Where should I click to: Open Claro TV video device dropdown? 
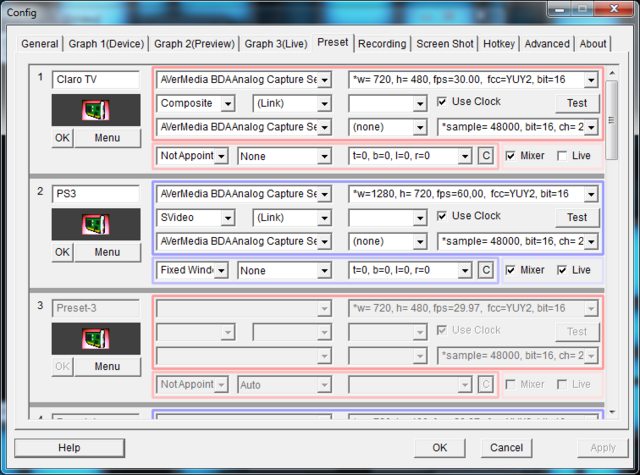244,80
